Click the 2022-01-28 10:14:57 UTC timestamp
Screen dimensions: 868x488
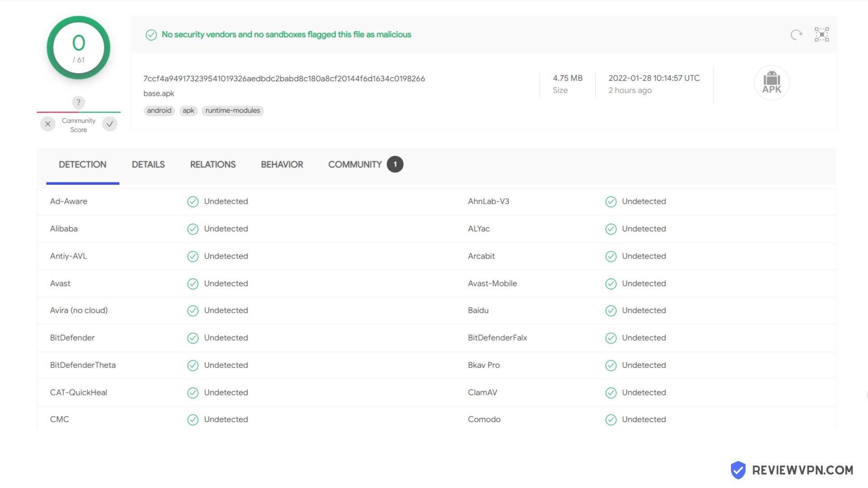click(654, 78)
